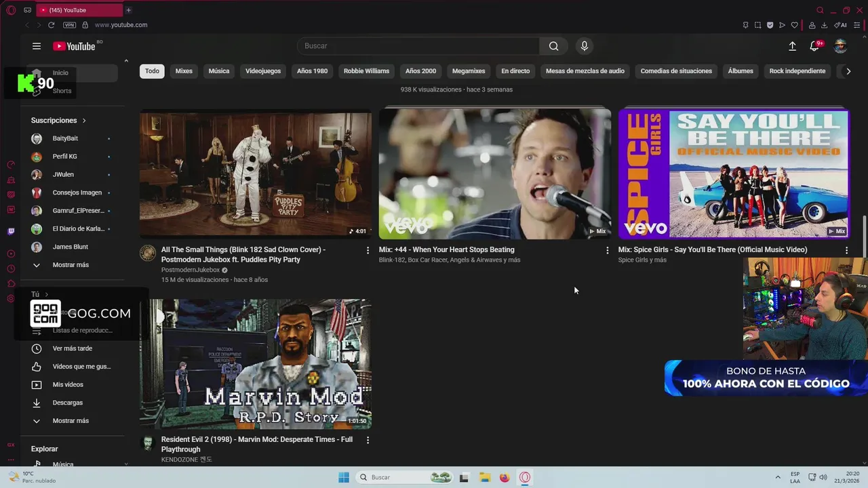Click the search magnifier button

(554, 46)
